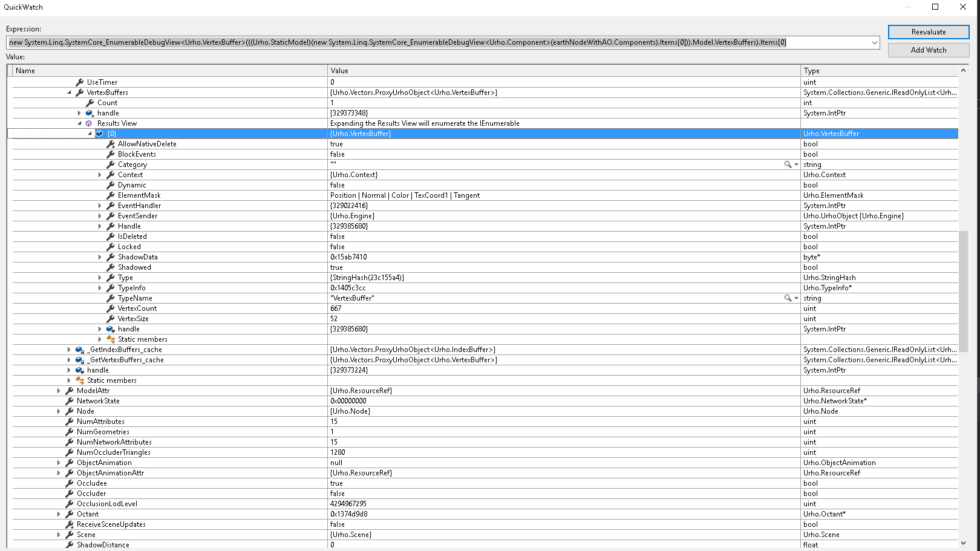Open the text visualizer for the Category value

[788, 165]
